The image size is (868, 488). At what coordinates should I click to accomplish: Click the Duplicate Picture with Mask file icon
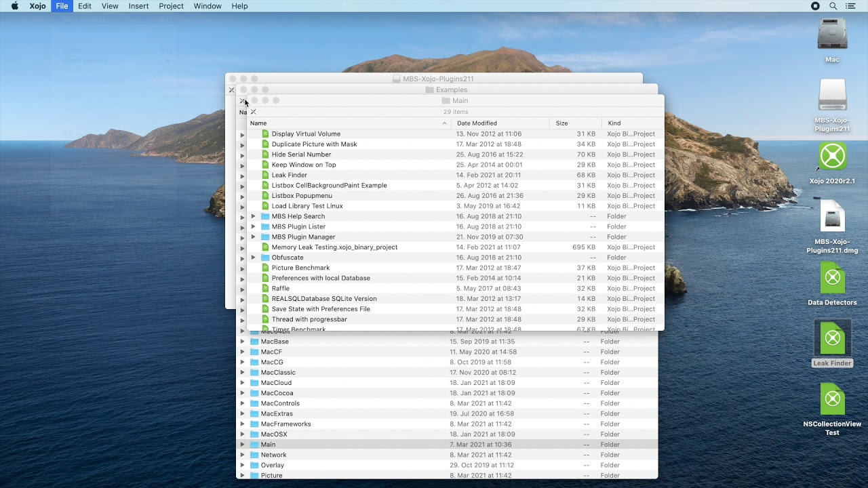click(266, 144)
